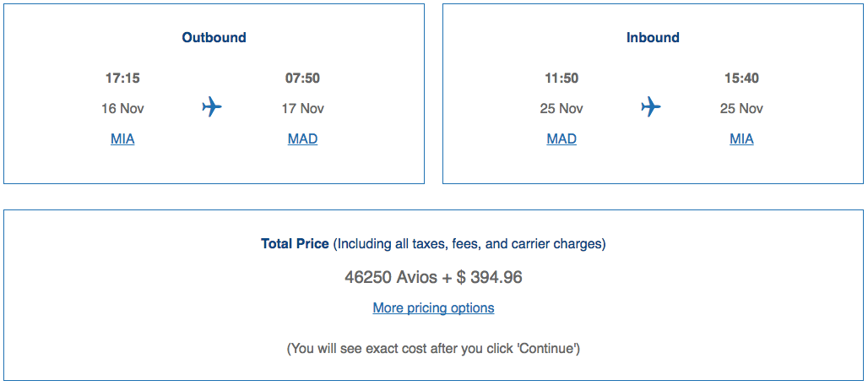Viewport: 868px width, 386px height.
Task: Click the Total Price label
Action: 295,244
